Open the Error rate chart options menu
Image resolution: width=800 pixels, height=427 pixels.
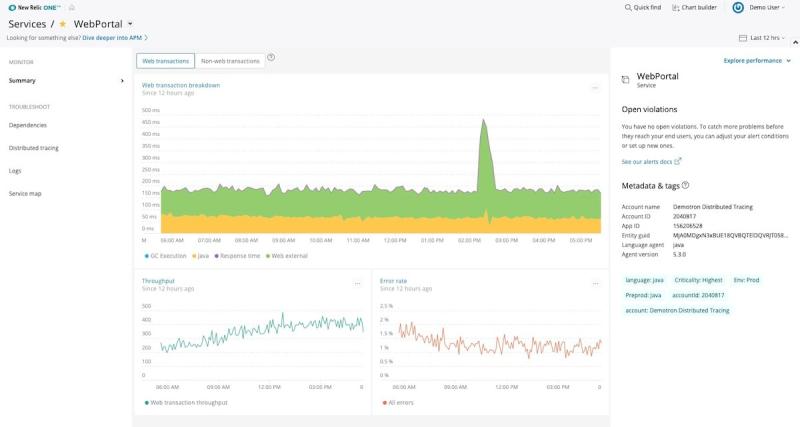point(595,284)
